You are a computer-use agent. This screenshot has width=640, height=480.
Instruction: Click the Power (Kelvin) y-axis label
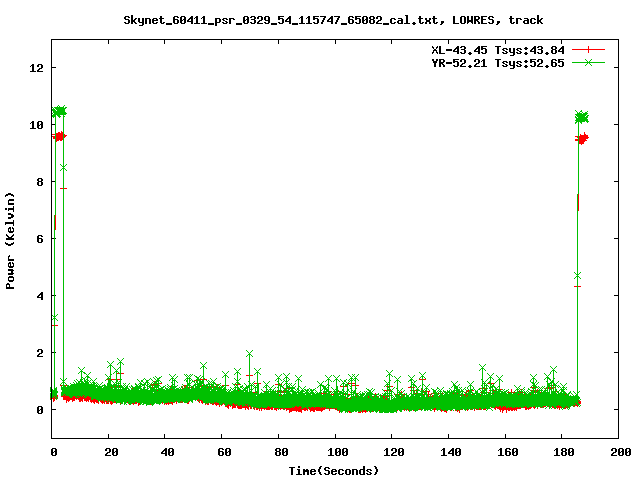(10, 241)
